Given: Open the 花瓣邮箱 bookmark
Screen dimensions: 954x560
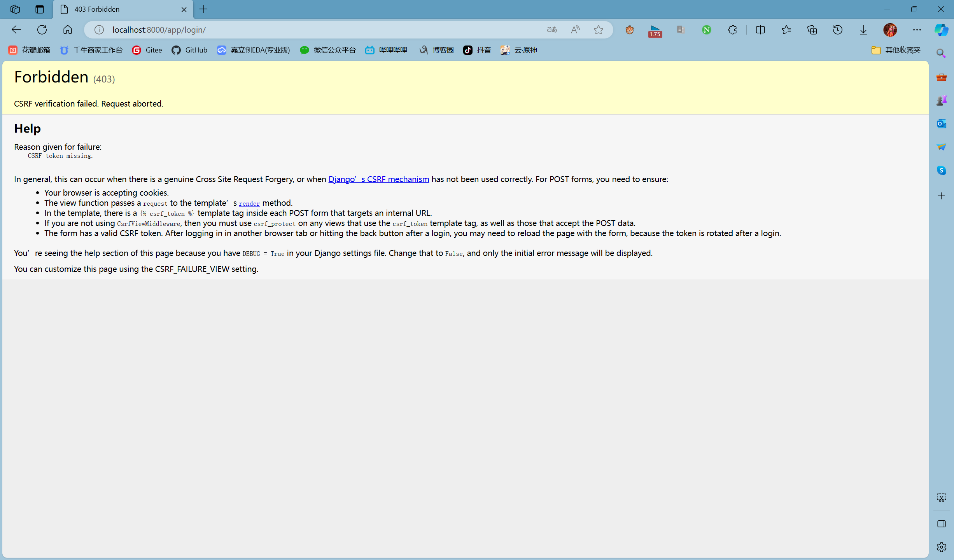Looking at the screenshot, I should click(x=30, y=50).
